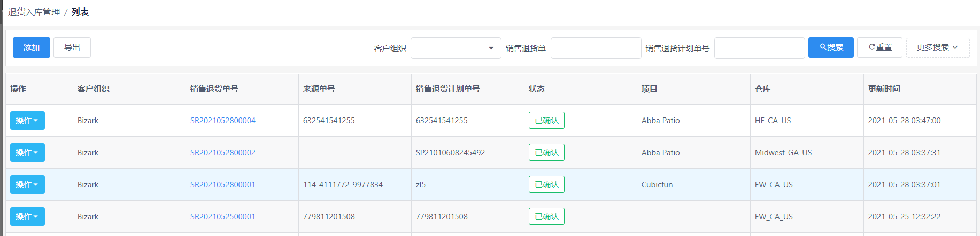Focus the 销售退货单 input field

(x=596, y=48)
